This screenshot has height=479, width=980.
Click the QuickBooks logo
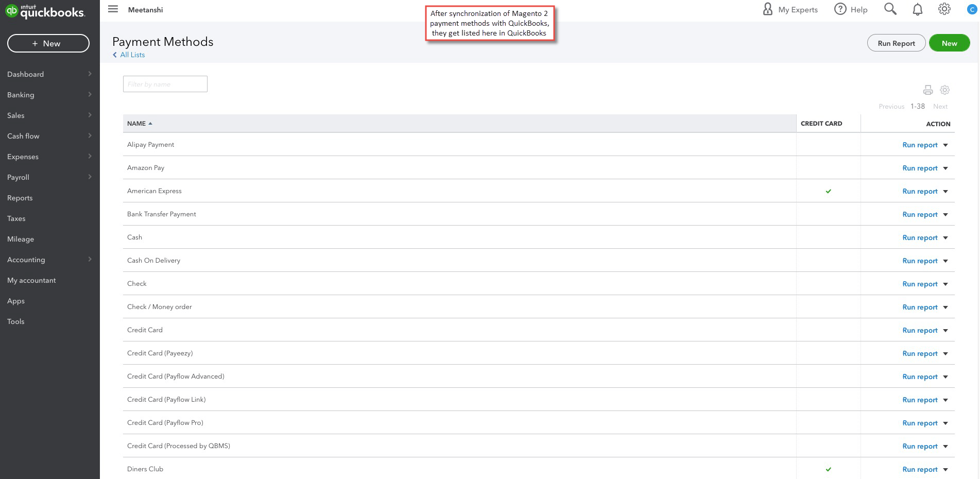[x=45, y=11]
